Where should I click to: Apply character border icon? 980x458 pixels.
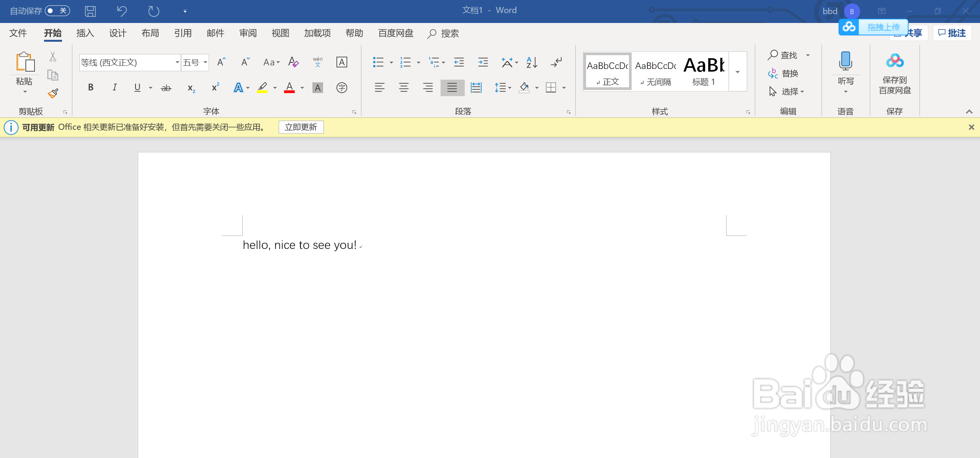point(341,62)
